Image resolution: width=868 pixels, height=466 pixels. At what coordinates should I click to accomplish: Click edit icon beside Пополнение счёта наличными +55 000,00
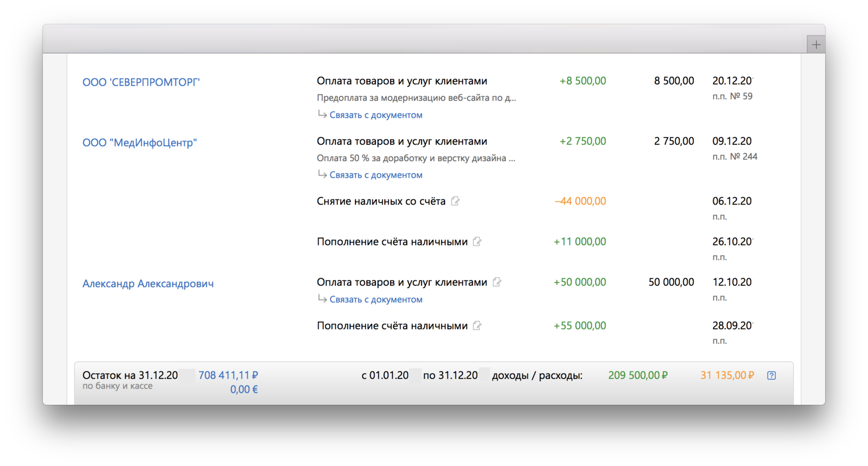coord(477,325)
